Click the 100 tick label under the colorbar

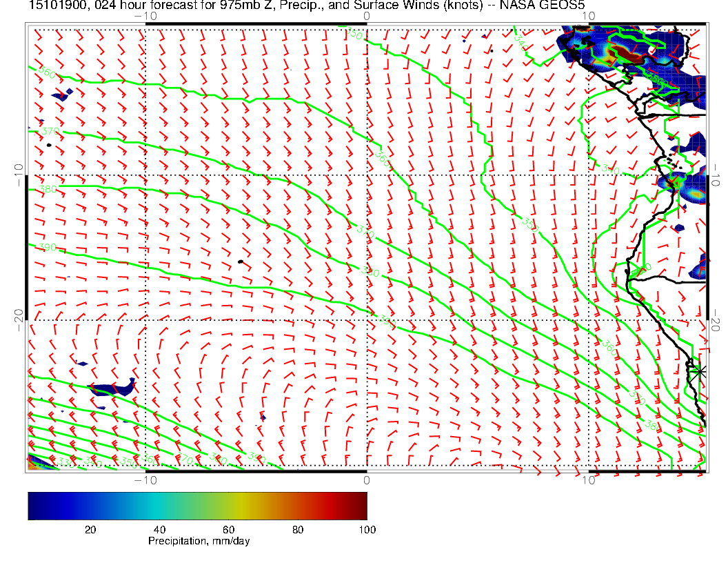(367, 530)
